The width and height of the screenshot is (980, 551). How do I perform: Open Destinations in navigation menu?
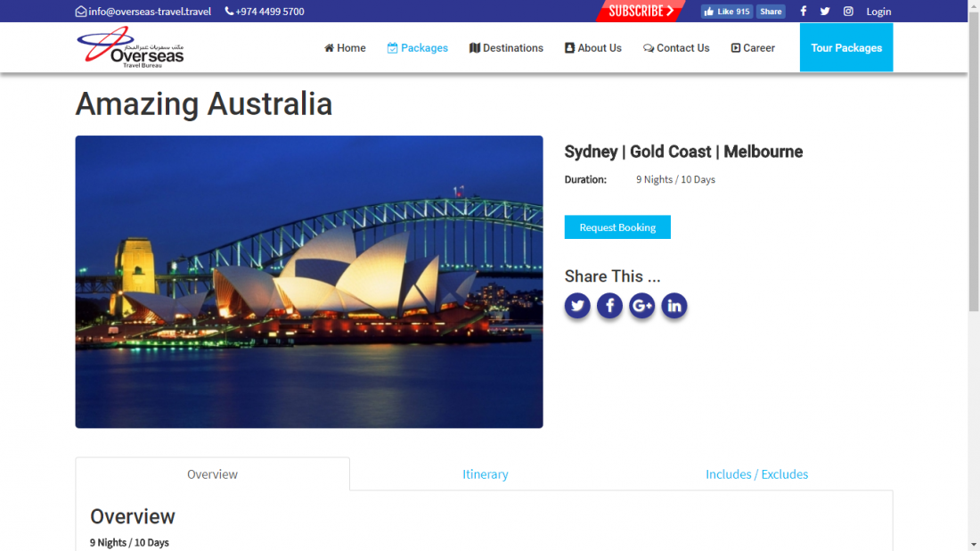point(506,48)
